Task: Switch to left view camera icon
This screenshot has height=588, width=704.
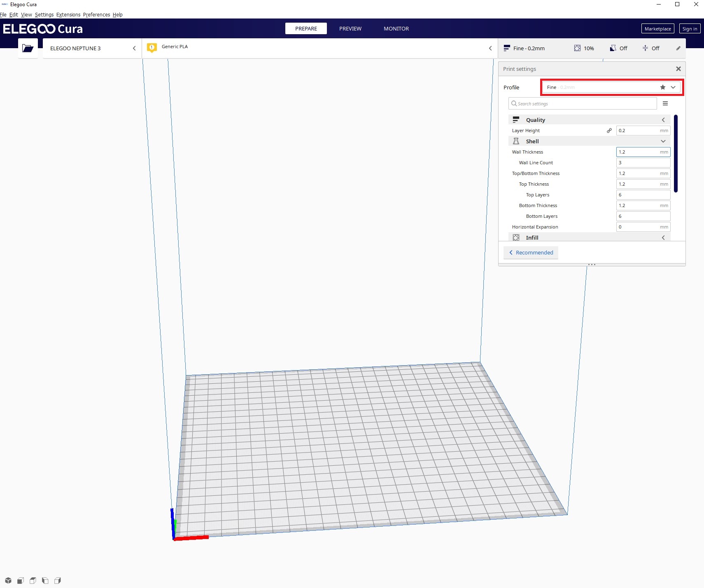Action: [x=45, y=581]
